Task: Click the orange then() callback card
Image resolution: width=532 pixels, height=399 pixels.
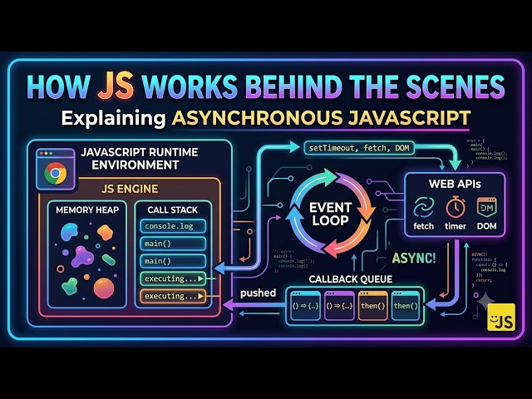Action: pyautogui.click(x=373, y=306)
